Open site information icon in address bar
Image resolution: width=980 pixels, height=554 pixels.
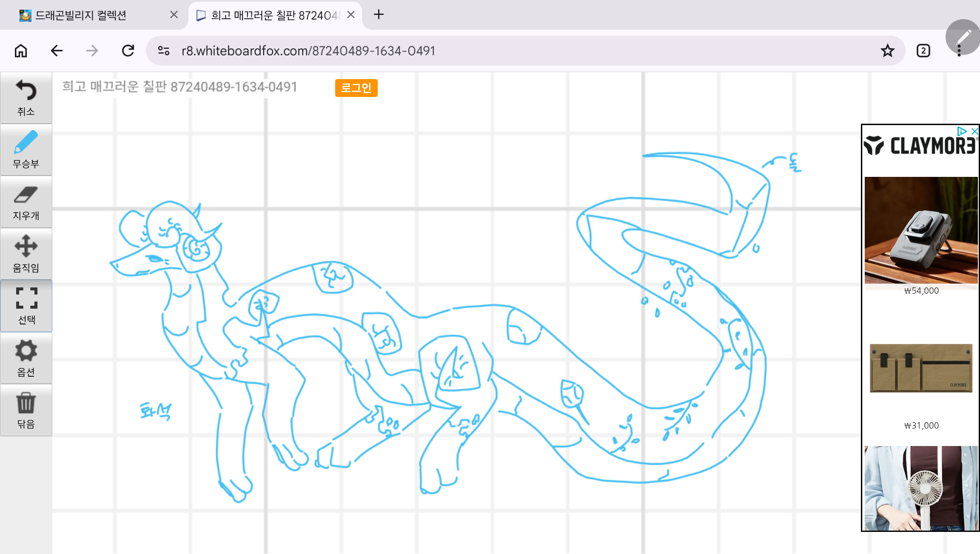(164, 51)
